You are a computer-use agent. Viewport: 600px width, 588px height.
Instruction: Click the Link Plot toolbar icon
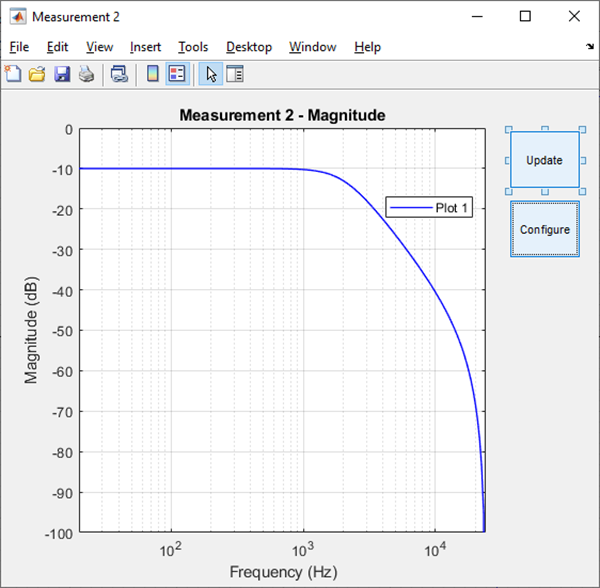pyautogui.click(x=119, y=74)
